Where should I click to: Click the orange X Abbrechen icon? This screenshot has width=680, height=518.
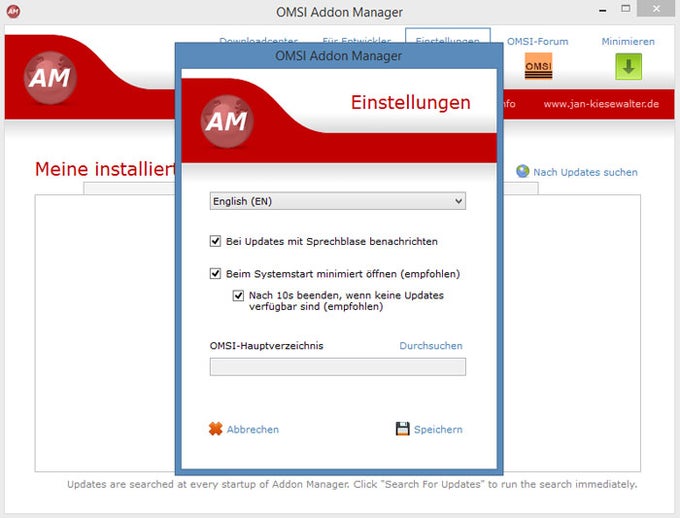click(x=216, y=429)
